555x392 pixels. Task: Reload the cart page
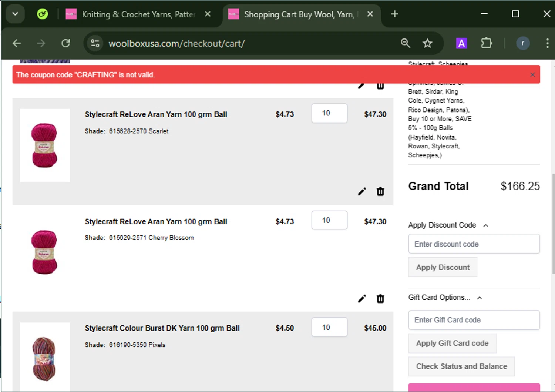66,43
